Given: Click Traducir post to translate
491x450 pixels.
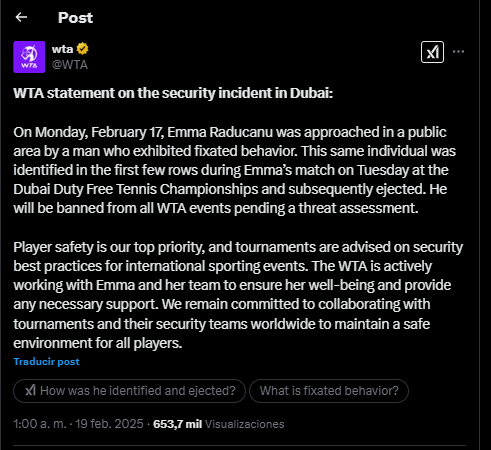Looking at the screenshot, I should pos(46,362).
